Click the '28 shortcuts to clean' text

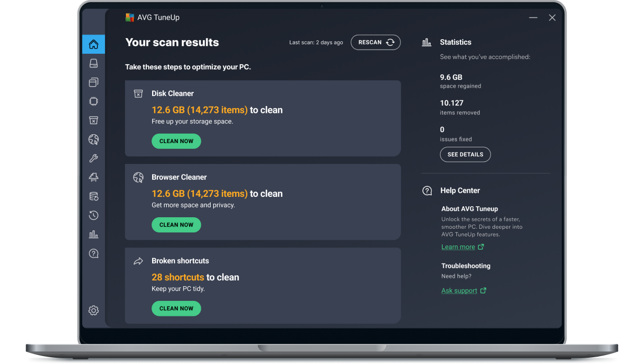195,277
